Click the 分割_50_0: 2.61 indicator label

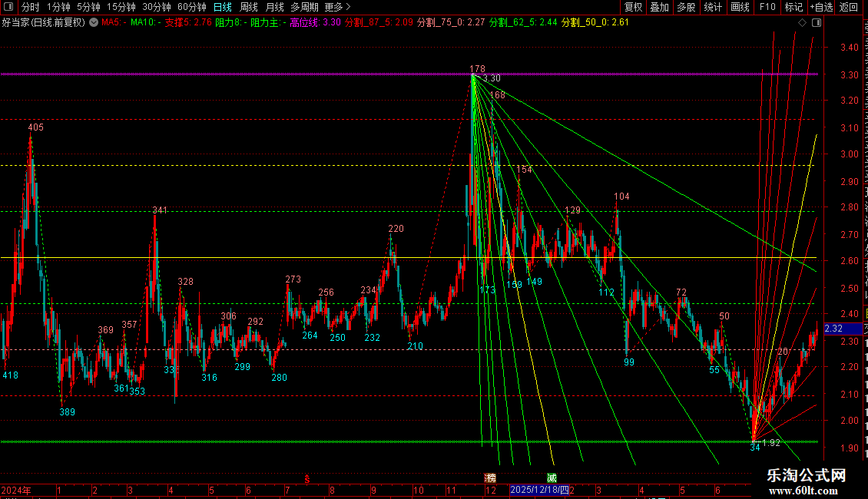pyautogui.click(x=595, y=23)
